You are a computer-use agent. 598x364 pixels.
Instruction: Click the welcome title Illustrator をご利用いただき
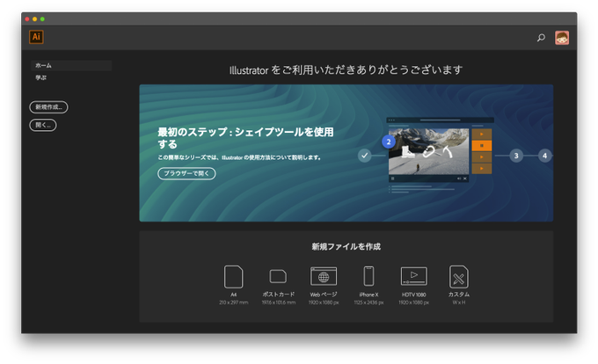click(x=346, y=70)
